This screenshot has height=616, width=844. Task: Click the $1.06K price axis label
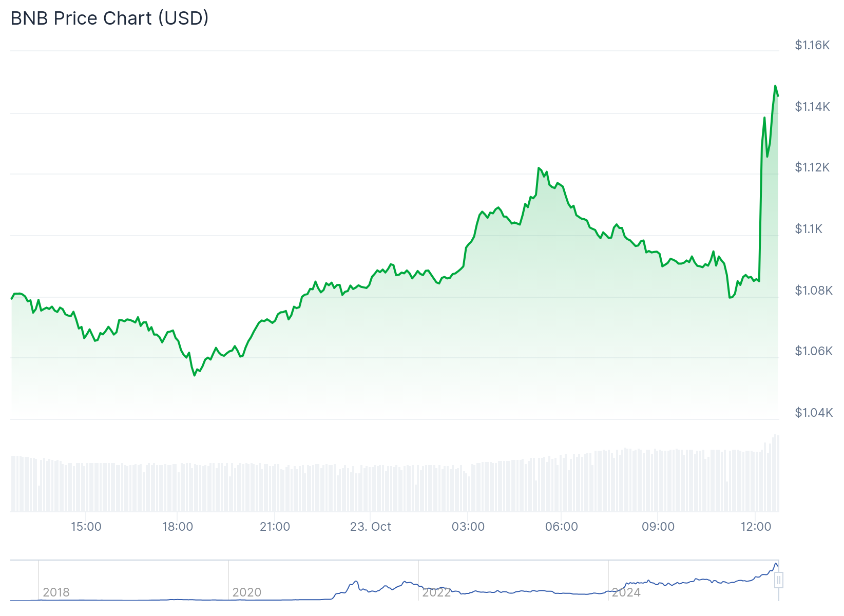pyautogui.click(x=814, y=351)
